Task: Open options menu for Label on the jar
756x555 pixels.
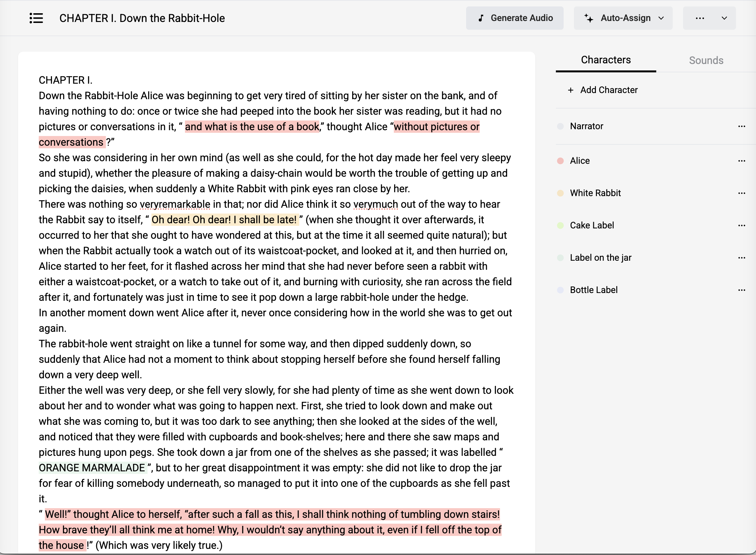Action: tap(742, 257)
